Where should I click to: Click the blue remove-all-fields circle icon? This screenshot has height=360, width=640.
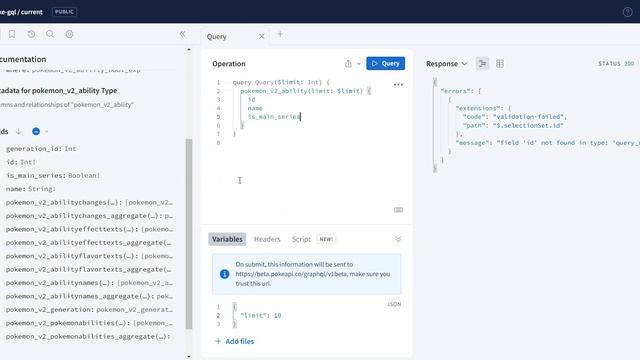(36, 131)
